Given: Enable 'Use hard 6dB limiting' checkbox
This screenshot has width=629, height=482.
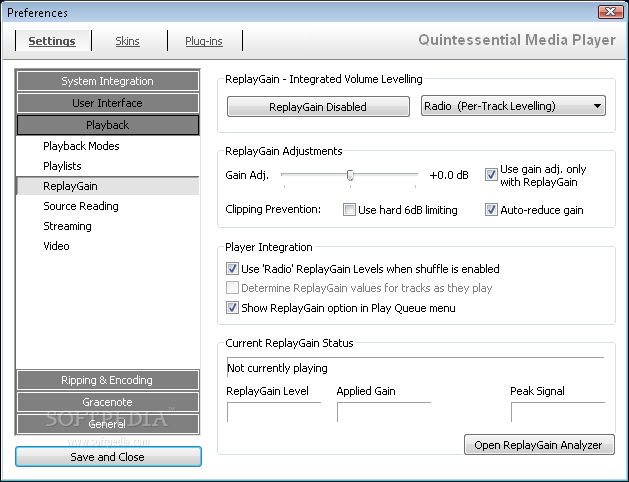Looking at the screenshot, I should [349, 209].
